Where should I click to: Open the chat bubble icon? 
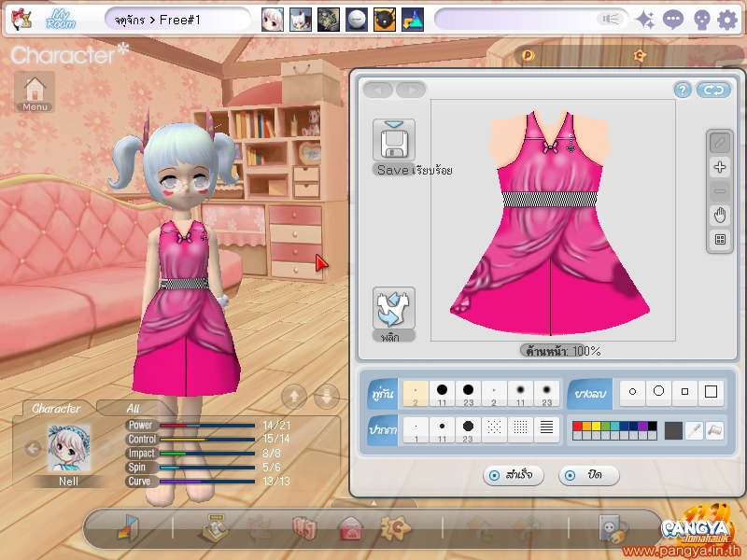pos(673,20)
